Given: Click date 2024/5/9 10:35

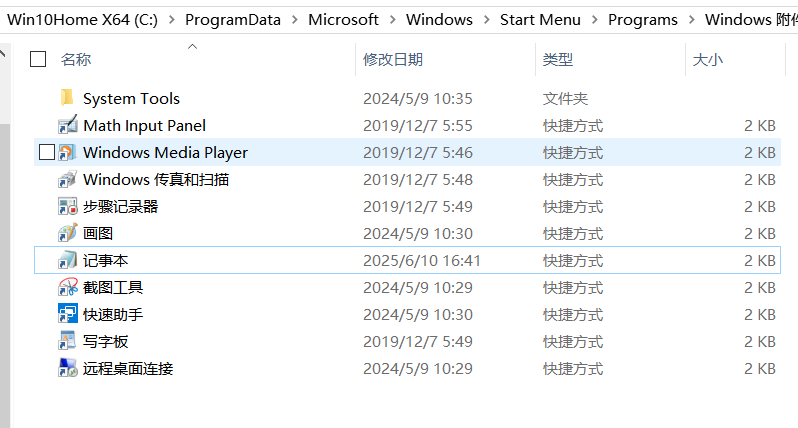Looking at the screenshot, I should click(x=418, y=98).
